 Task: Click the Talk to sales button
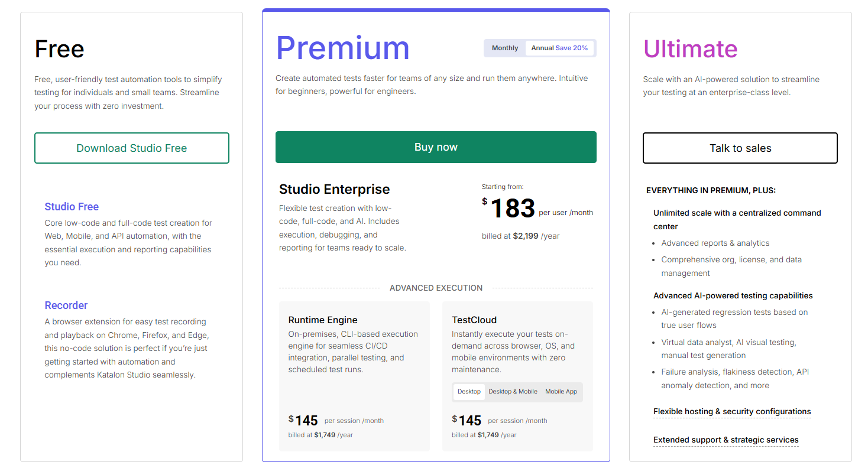[x=740, y=148]
